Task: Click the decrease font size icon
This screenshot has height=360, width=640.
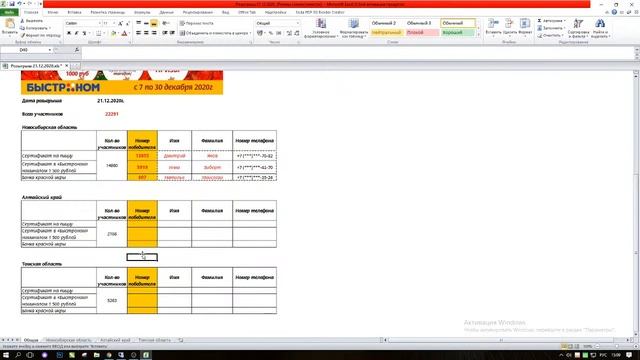Action: pyautogui.click(x=128, y=24)
